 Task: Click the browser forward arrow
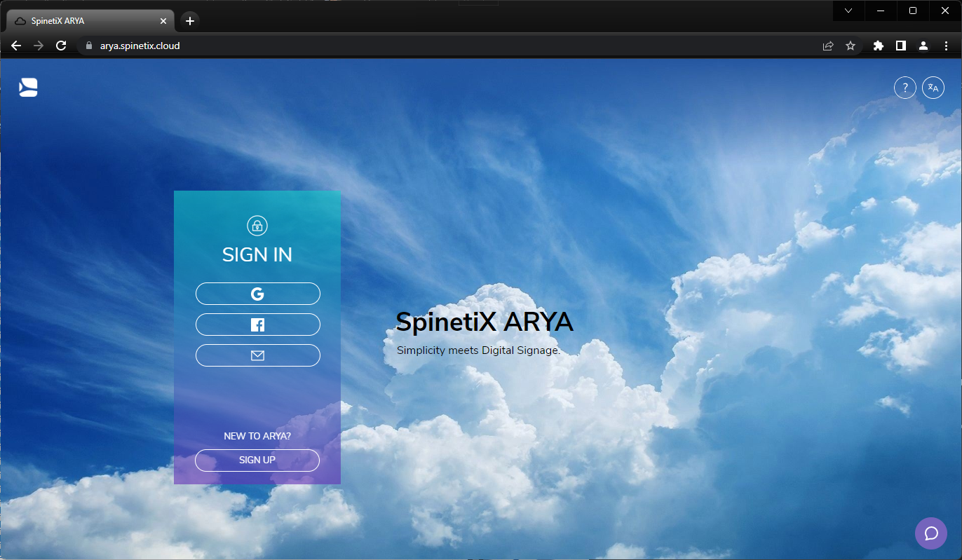point(39,46)
